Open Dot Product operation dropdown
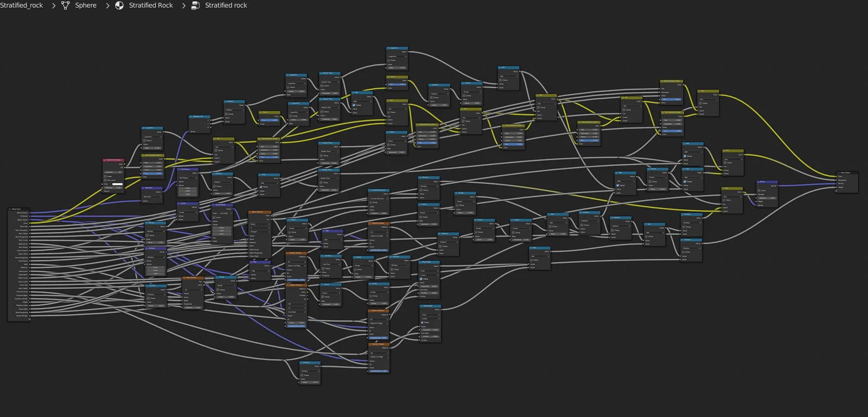Screen dimensions: 868x417 (188, 177)
